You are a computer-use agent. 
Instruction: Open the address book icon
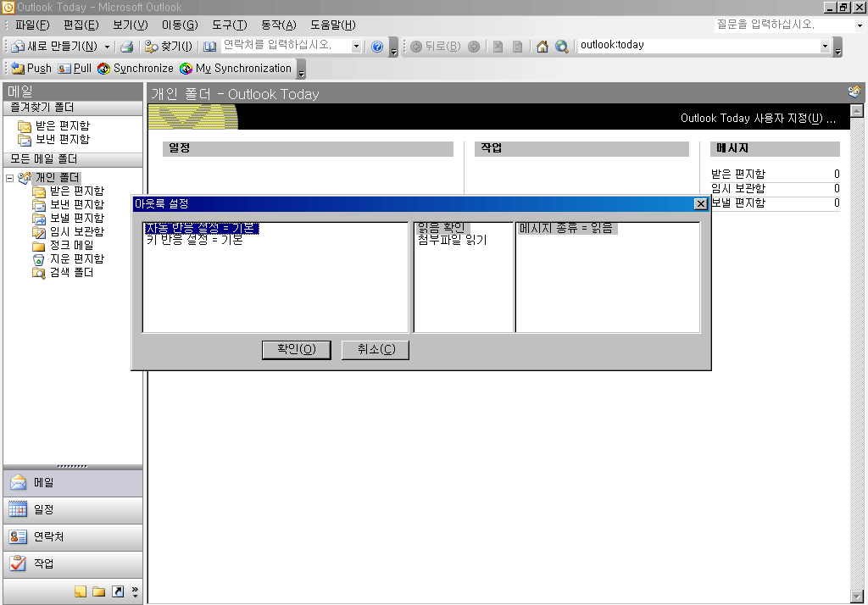point(210,47)
